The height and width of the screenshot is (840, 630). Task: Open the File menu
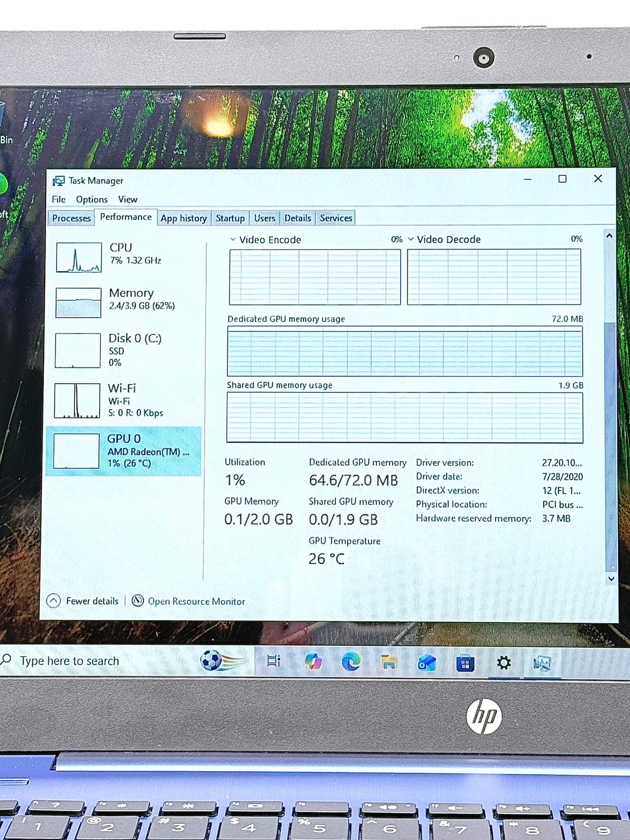(58, 199)
